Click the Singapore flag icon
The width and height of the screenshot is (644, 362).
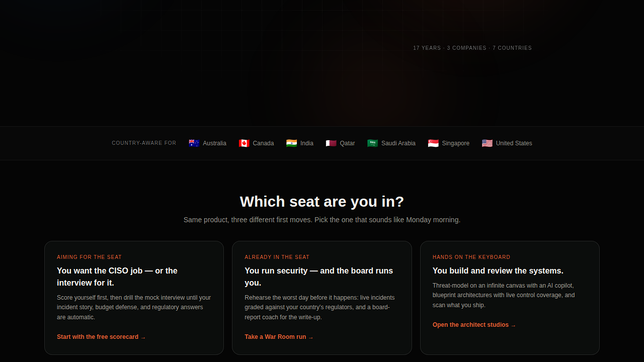(x=433, y=143)
